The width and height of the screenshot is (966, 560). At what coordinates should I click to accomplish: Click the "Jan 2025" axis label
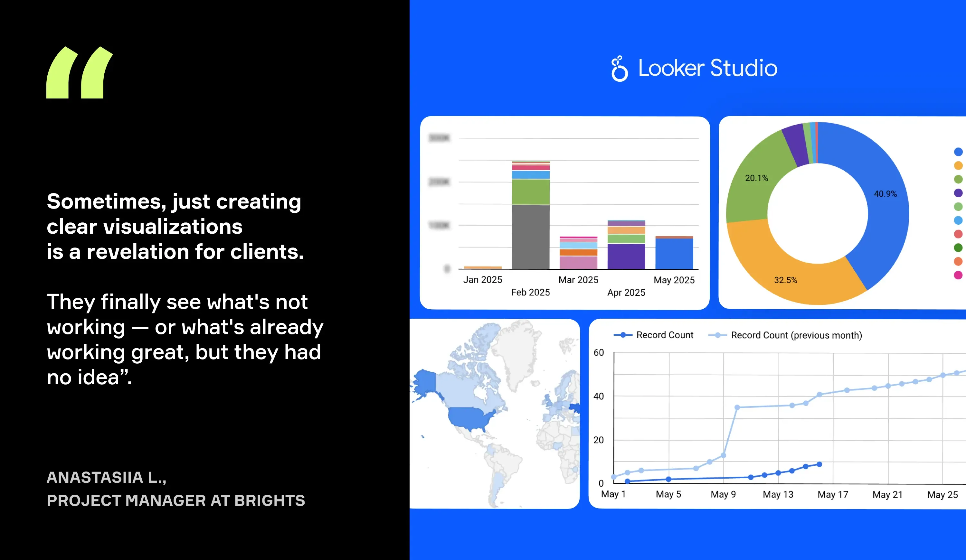(483, 280)
